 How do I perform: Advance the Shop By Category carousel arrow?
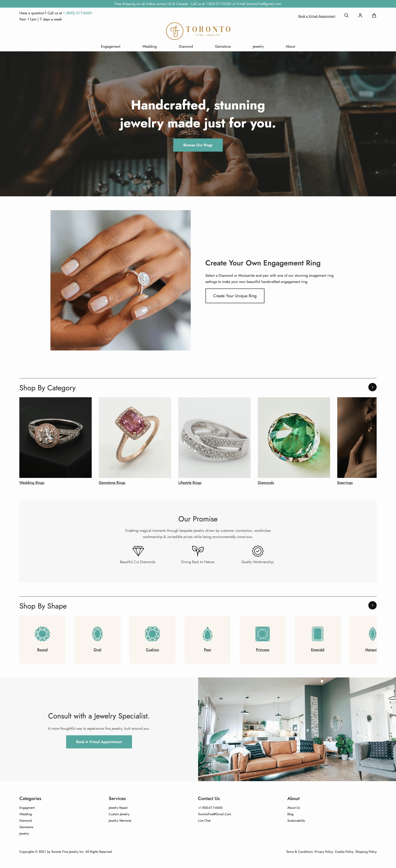click(372, 387)
